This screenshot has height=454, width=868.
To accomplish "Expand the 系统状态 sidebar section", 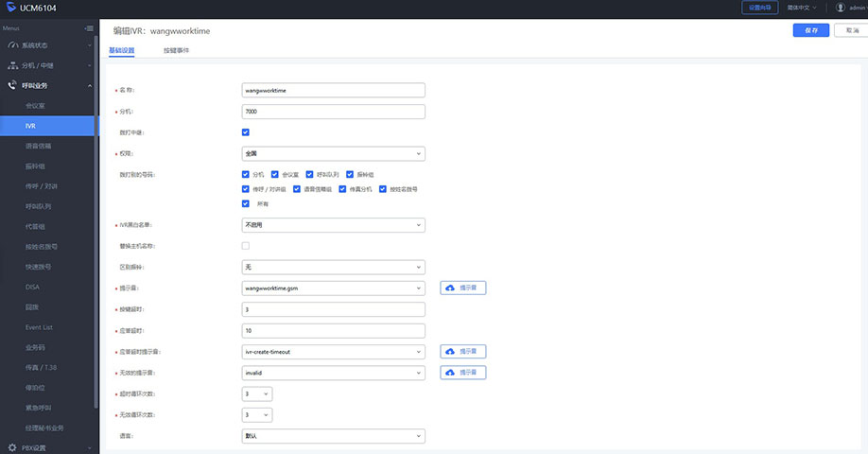I will 49,44.
